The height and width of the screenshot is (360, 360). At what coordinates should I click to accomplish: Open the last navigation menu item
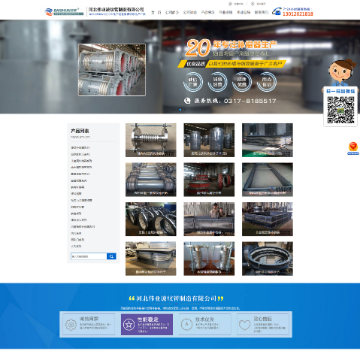coord(261,12)
